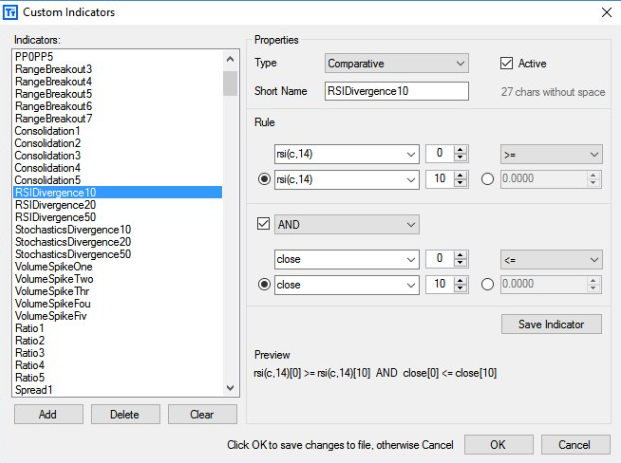The width and height of the screenshot is (621, 463).
Task: Select Consolidation1 indicator
Action: click(x=117, y=131)
